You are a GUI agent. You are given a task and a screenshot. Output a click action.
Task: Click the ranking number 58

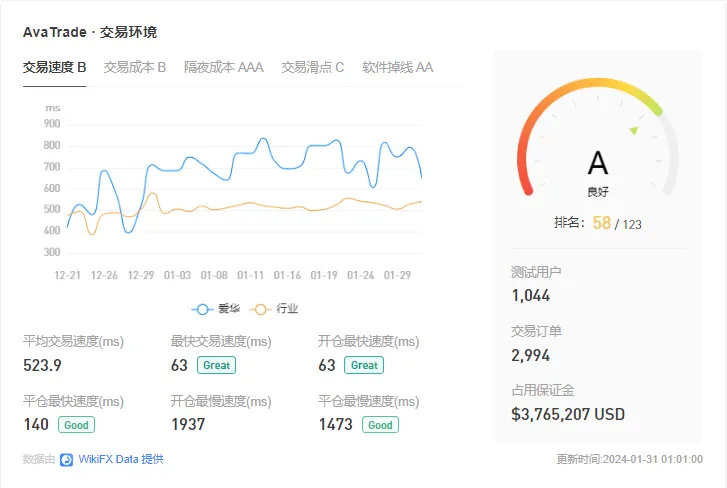pyautogui.click(x=602, y=223)
